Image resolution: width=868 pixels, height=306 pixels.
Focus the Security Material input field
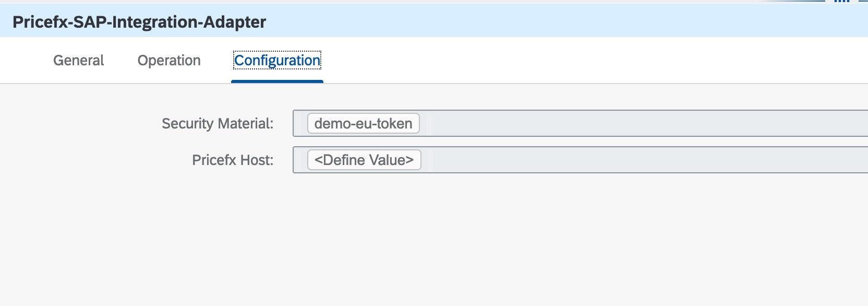(x=626, y=124)
